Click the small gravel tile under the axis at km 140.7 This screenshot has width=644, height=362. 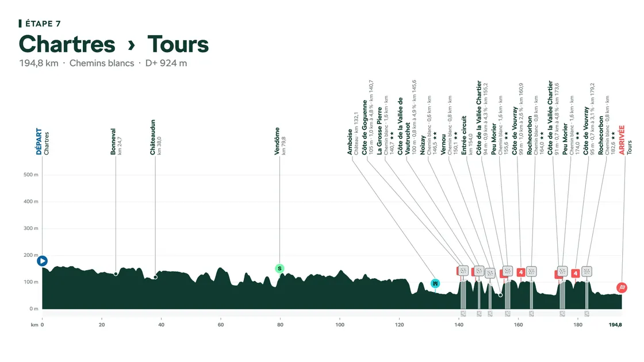[463, 314]
